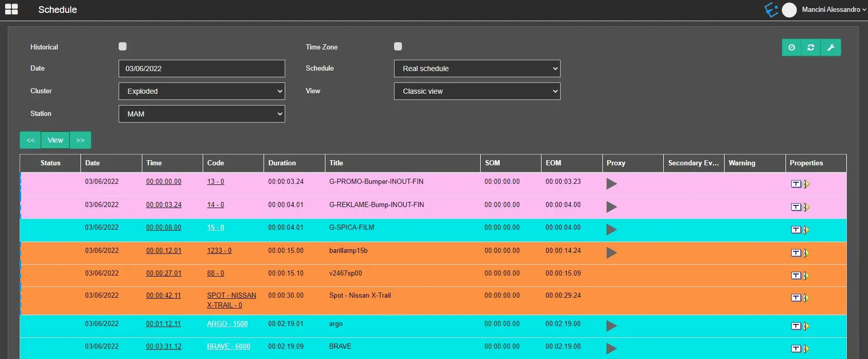Screen dimensions: 868x359
Task: Go to next day with >> button
Action: tap(80, 140)
